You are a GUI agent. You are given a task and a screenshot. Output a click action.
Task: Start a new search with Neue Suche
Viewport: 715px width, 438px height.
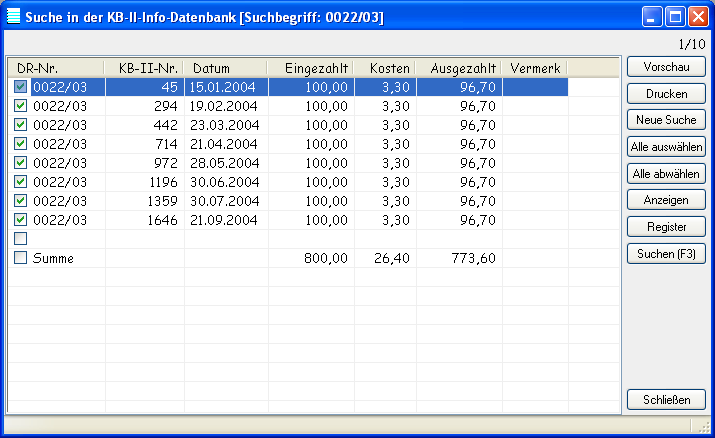[666, 119]
